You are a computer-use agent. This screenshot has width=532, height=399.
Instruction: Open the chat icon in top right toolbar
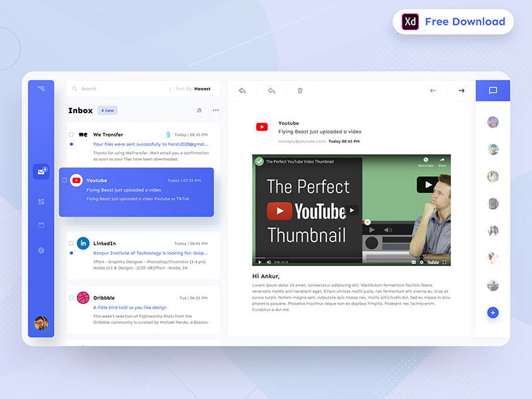(493, 90)
